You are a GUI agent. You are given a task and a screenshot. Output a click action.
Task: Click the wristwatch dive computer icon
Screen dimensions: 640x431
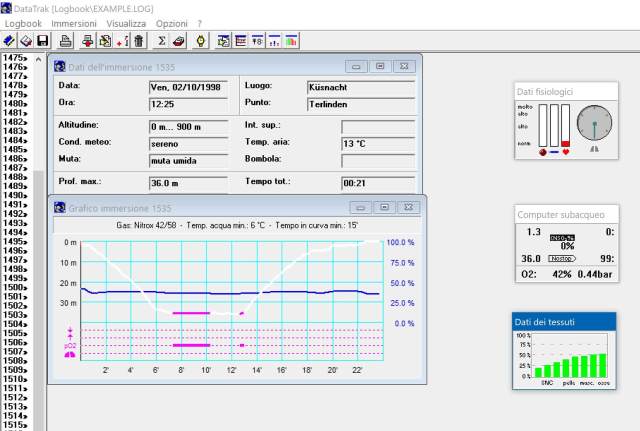click(201, 41)
